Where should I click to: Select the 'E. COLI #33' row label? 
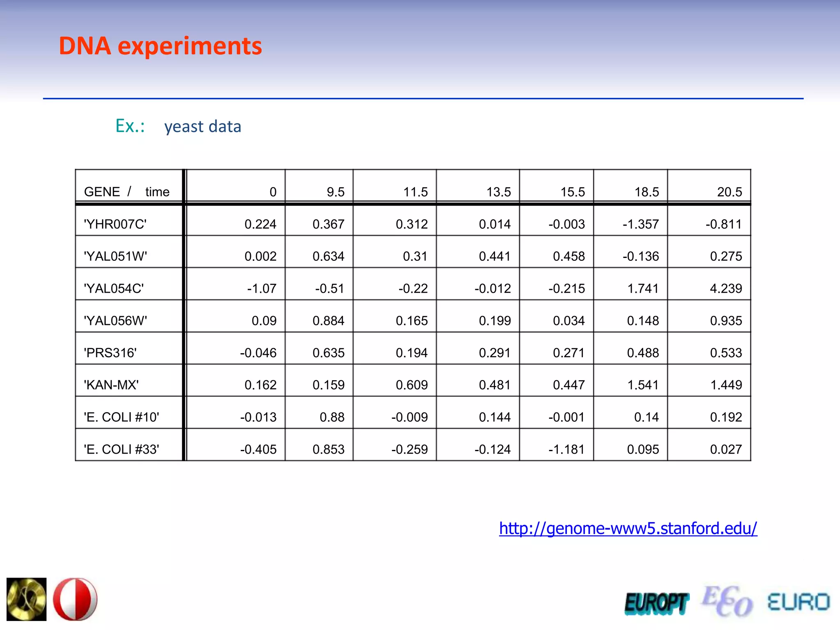(x=121, y=449)
